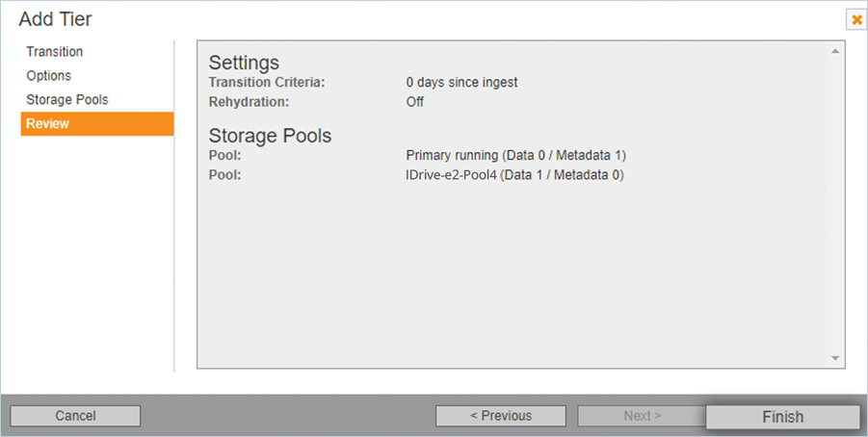
Task: Click the Rehydration "Off" value
Action: click(415, 102)
